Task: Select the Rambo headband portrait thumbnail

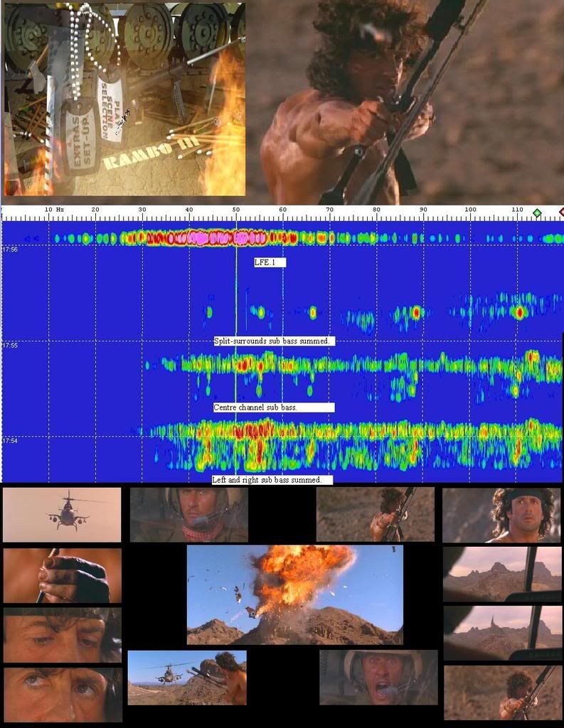Action: (x=501, y=515)
